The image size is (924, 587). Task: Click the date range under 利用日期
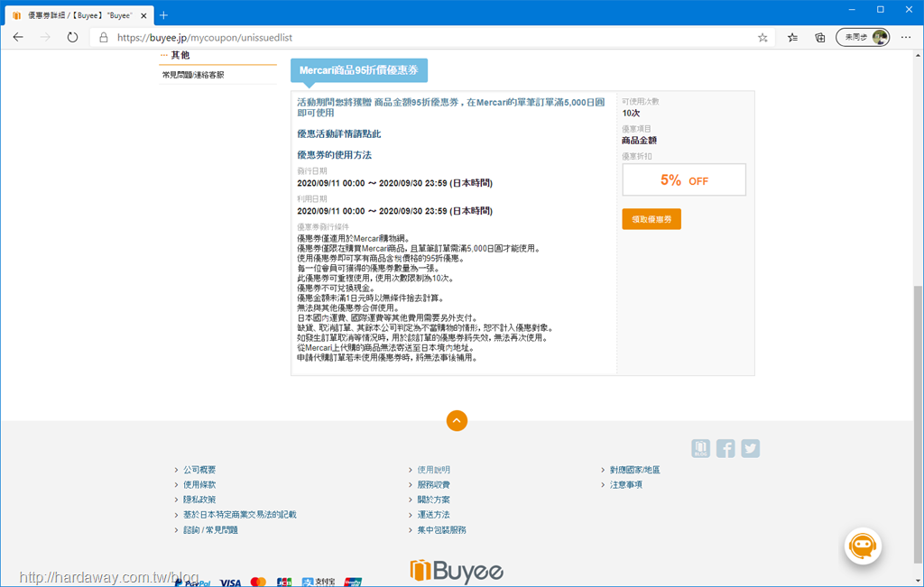(395, 211)
